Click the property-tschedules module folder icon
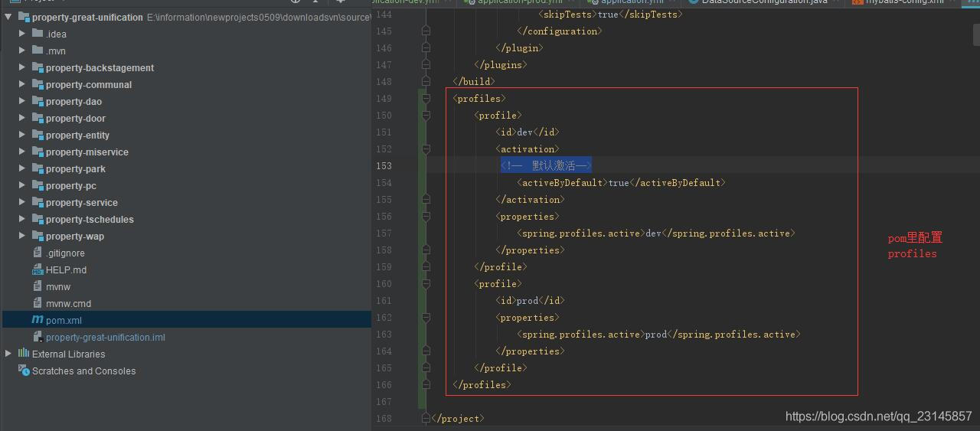The image size is (980, 431). (38, 219)
